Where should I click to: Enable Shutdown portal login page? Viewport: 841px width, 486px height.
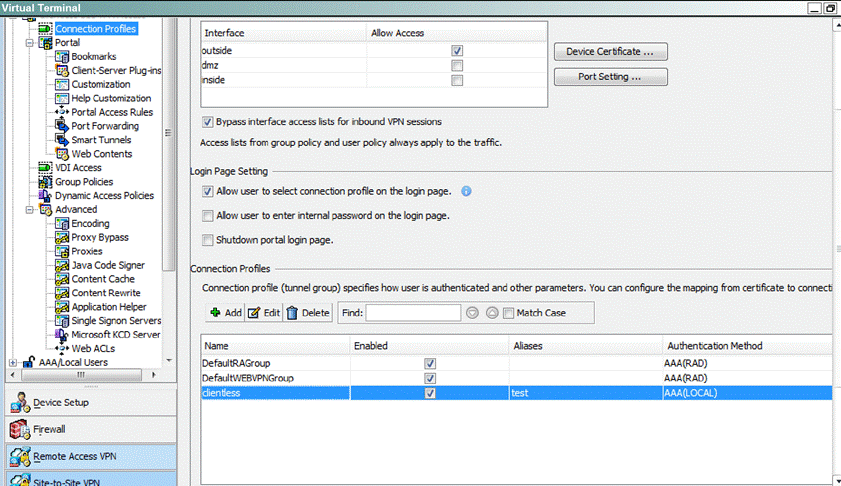coord(208,240)
